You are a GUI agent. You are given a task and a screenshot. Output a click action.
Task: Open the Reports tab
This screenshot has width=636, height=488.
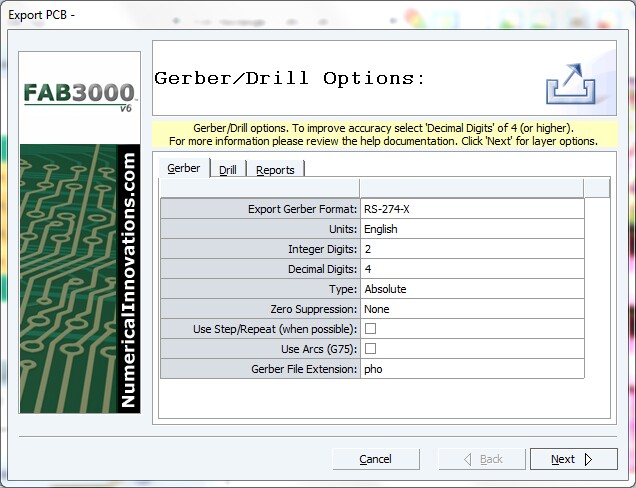(275, 170)
